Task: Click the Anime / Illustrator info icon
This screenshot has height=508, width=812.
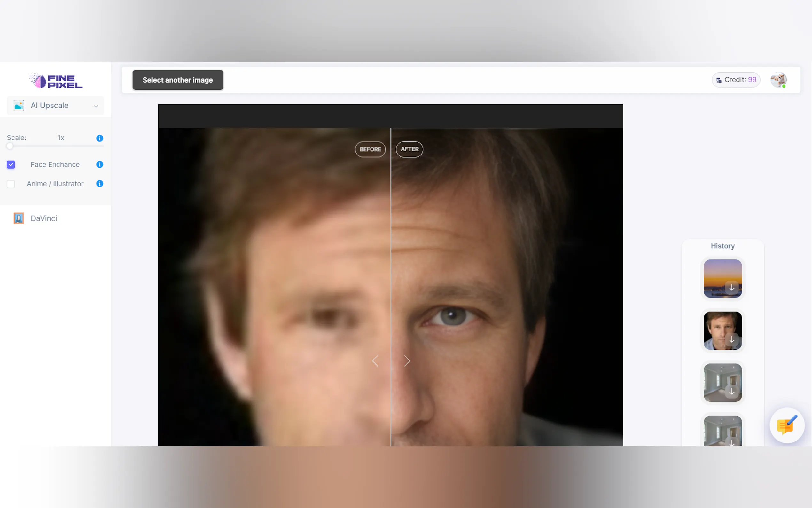Action: pos(100,183)
